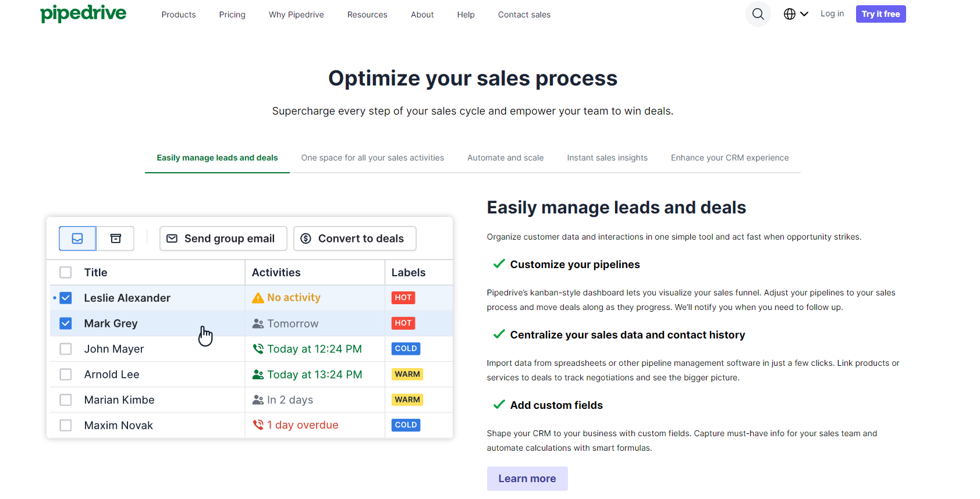Viewport: 980px width, 499px height.
Task: Check the Maxim Novak checkbox
Action: (66, 426)
